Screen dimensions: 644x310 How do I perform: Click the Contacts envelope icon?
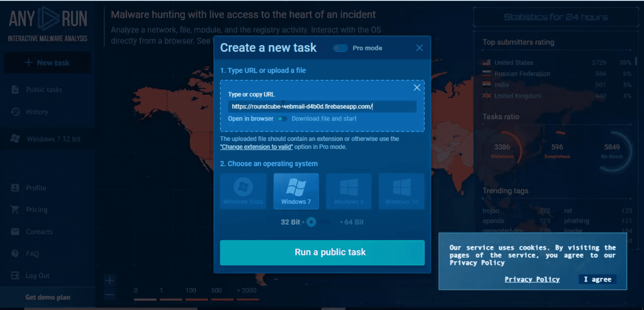pyautogui.click(x=15, y=231)
